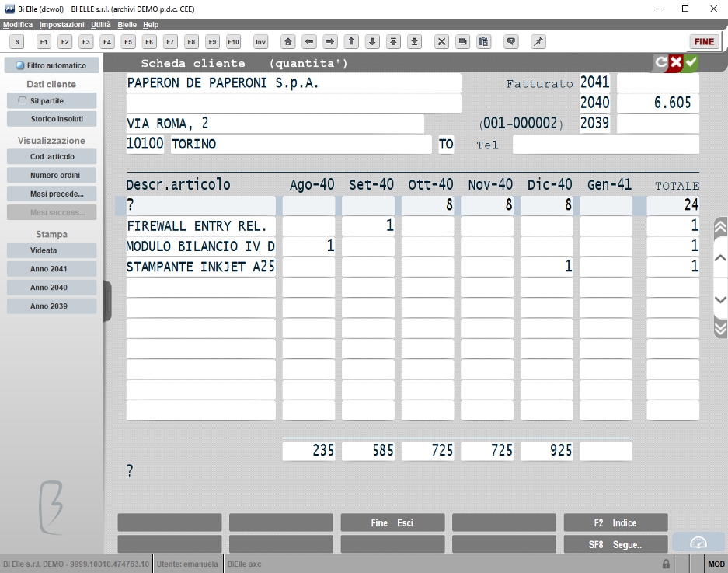
Task: Click the green checkmark confirm icon
Action: point(691,61)
